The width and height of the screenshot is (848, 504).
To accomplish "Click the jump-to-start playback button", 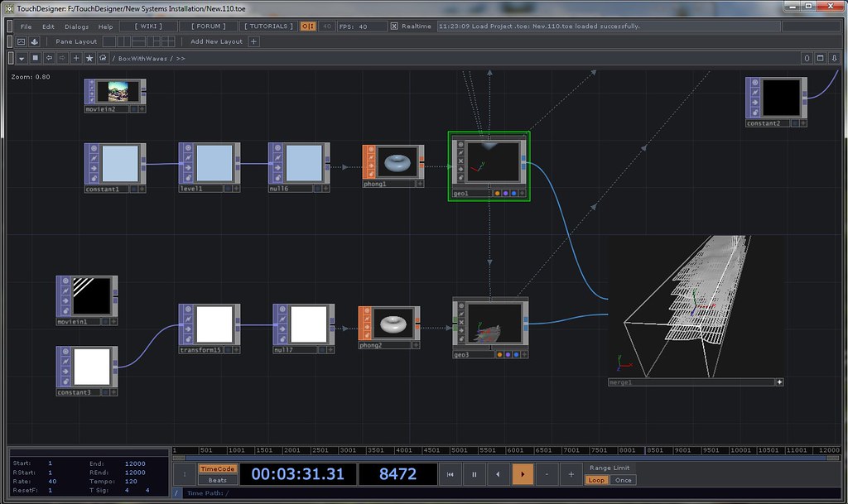I will (x=450, y=474).
